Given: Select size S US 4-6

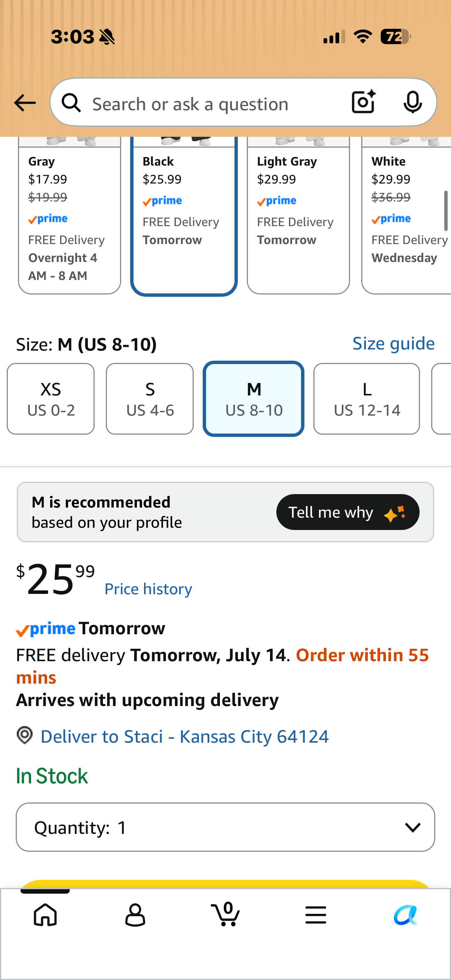Looking at the screenshot, I should 150,399.
